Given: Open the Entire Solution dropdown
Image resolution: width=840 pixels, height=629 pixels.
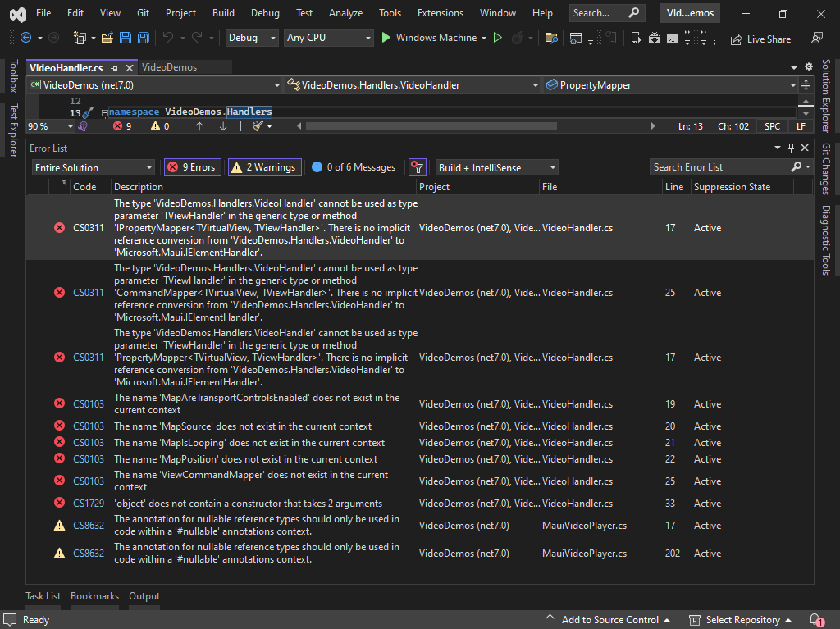Looking at the screenshot, I should click(x=93, y=166).
